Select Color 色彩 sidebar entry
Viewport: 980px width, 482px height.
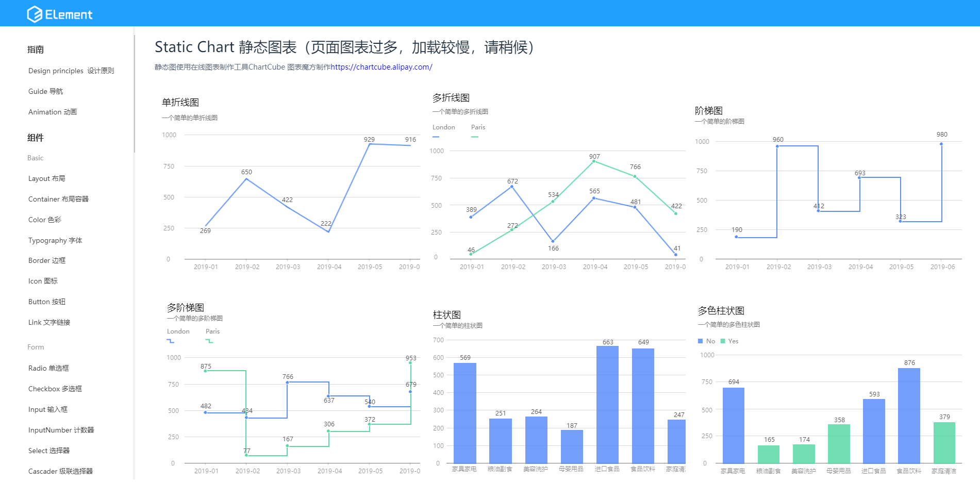(x=45, y=220)
